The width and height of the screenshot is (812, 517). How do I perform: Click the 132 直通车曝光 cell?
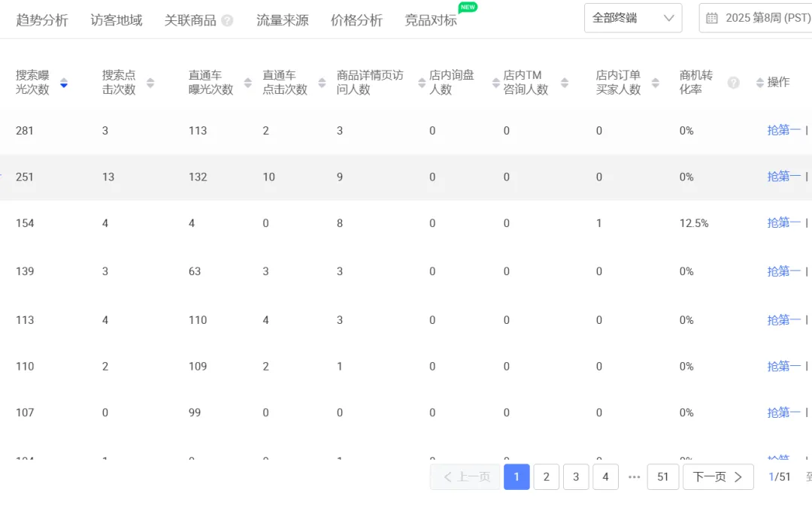198,177
